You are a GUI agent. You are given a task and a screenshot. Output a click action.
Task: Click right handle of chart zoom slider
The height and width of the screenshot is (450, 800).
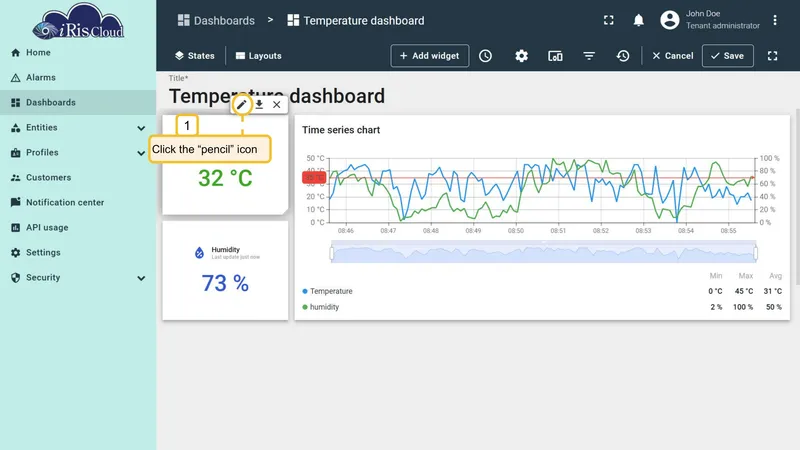(x=756, y=253)
